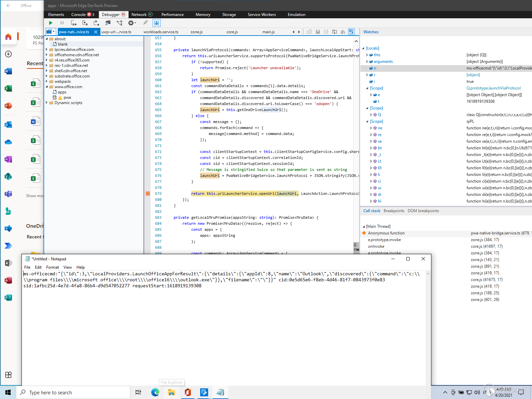The height and width of the screenshot is (399, 532).
Task: Open the Format menu in Notepad
Action: coord(52,267)
